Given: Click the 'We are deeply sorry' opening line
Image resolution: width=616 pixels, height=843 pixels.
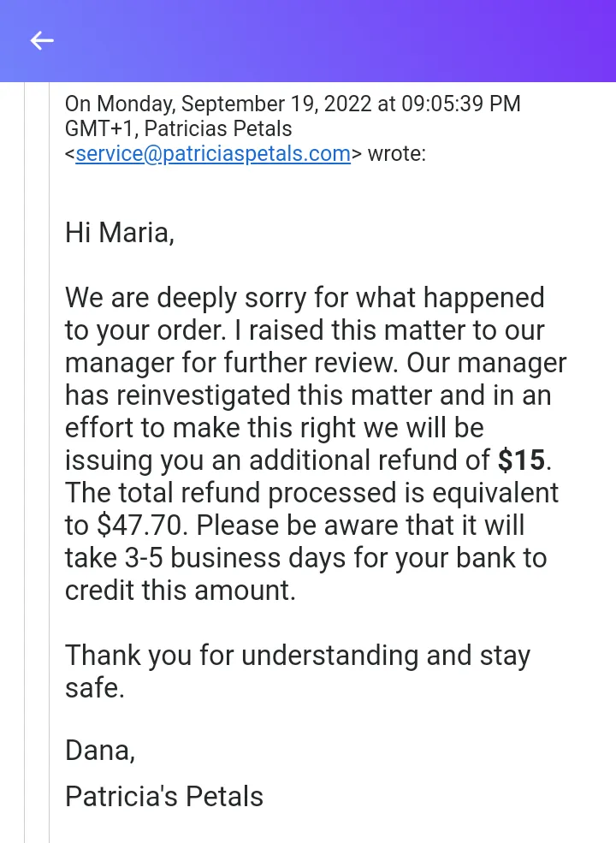Looking at the screenshot, I should click(305, 299).
